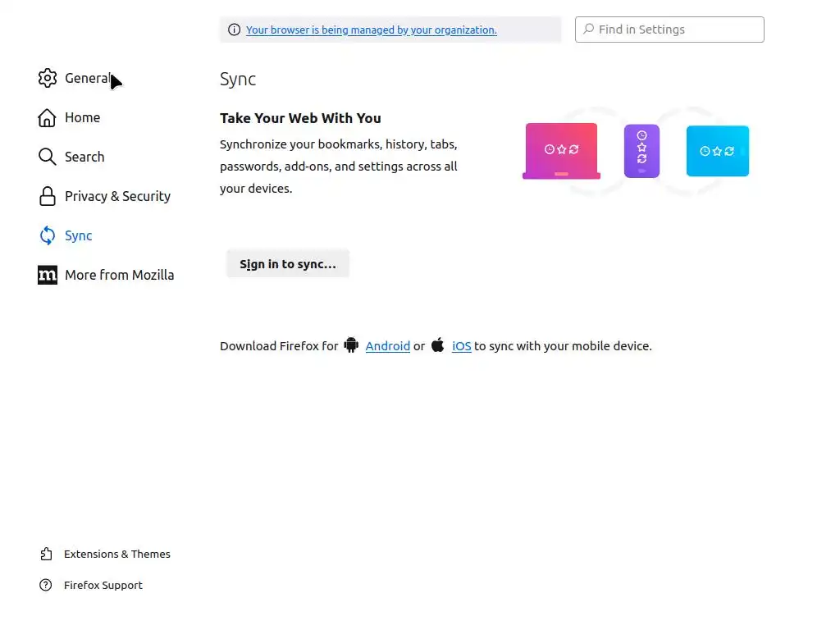Click the Extensions puzzle piece icon

point(46,554)
